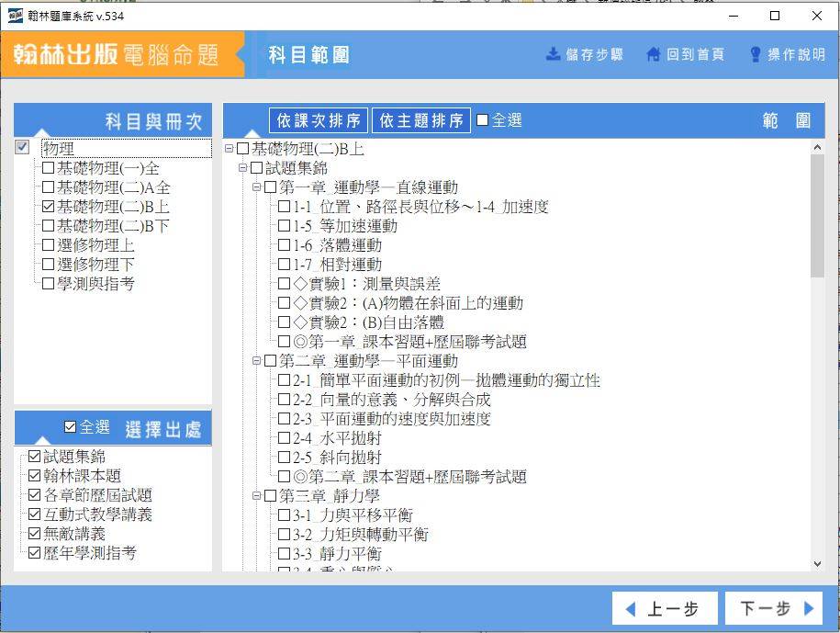Check 學測與指考 option

coord(49,284)
